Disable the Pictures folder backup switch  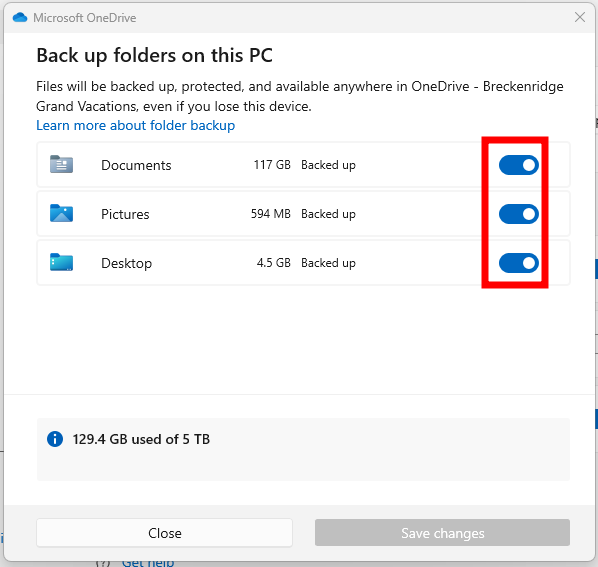click(519, 214)
